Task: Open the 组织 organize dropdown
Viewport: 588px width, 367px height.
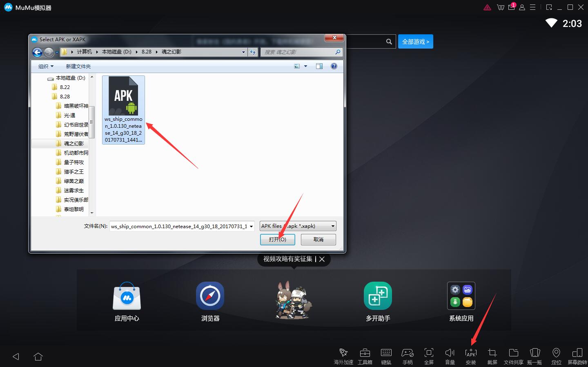Action: (x=46, y=66)
